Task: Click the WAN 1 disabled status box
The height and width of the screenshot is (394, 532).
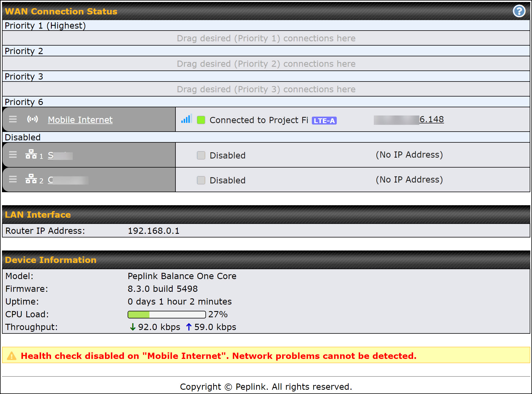Action: click(201, 155)
